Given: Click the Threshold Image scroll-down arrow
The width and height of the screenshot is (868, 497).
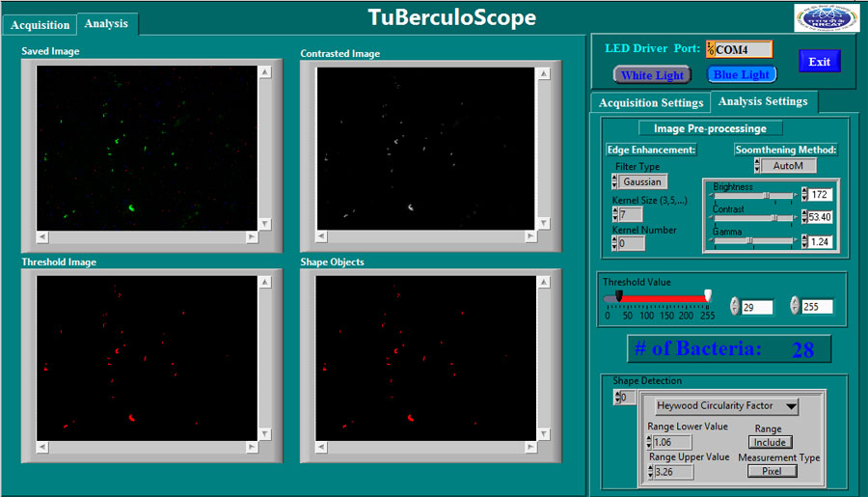Looking at the screenshot, I should pyautogui.click(x=265, y=434).
